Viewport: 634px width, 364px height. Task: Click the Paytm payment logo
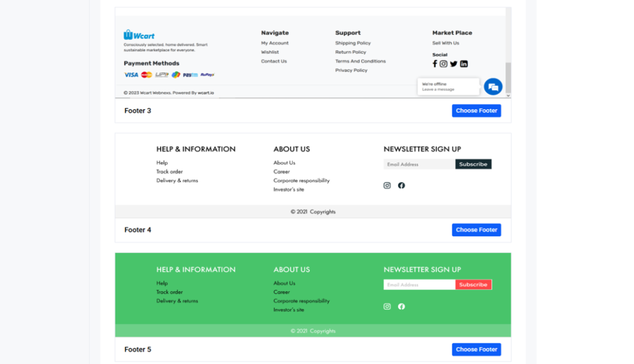point(191,75)
